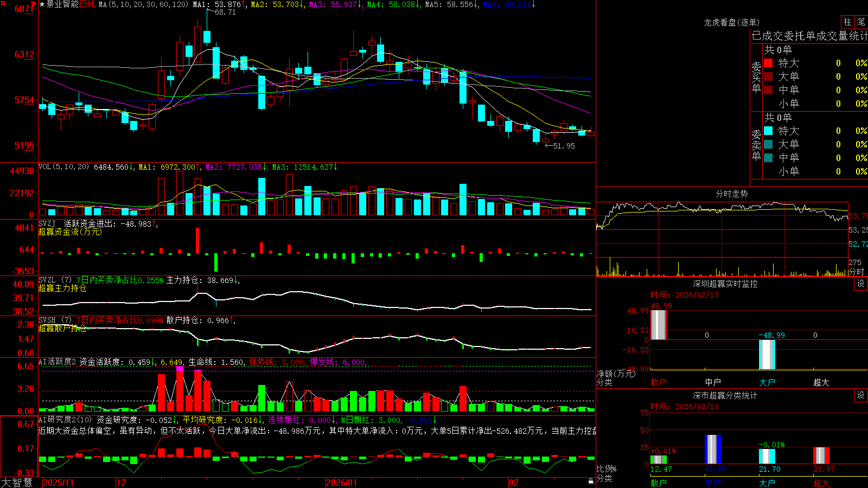Click the 12 month marker on the time axis

[121, 483]
